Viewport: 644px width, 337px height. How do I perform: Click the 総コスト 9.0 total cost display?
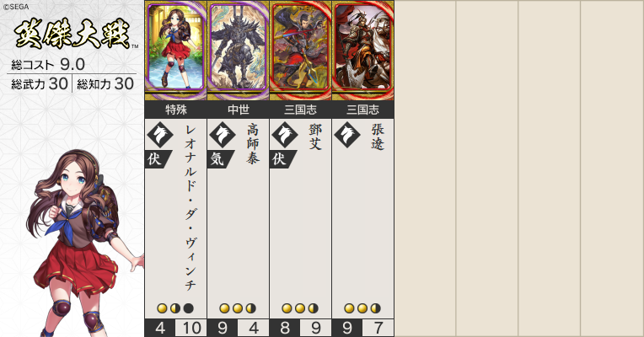[48, 64]
